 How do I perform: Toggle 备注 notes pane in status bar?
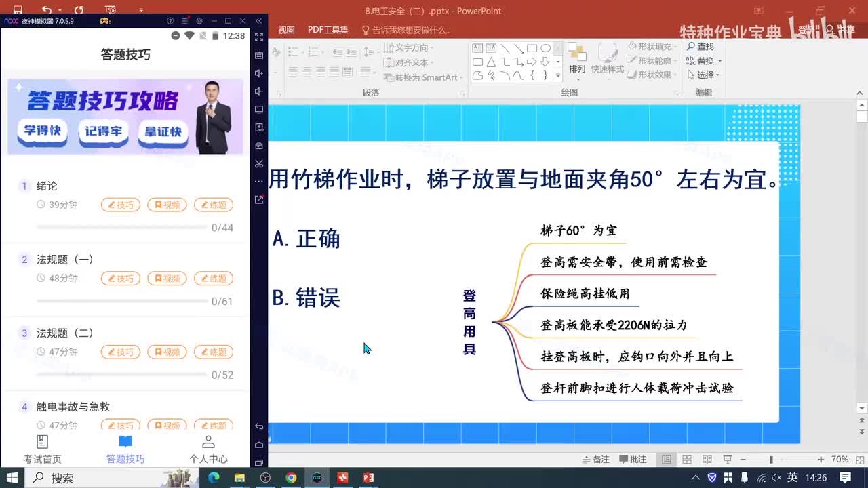[x=596, y=460]
